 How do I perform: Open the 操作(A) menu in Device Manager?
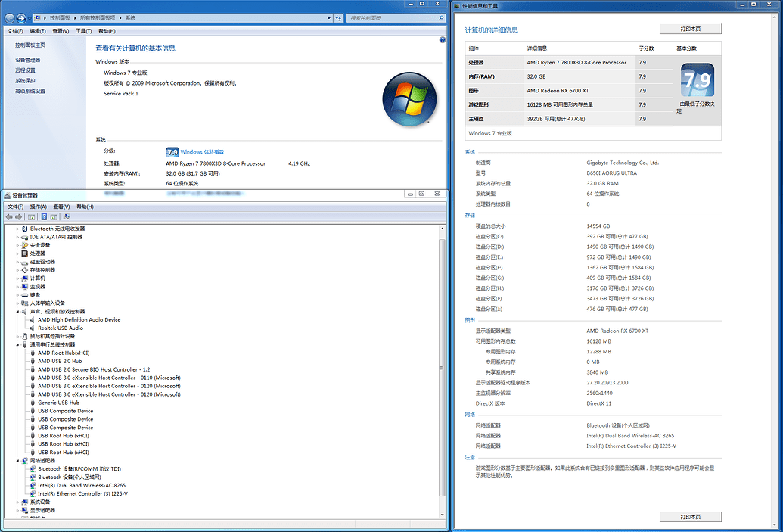pyautogui.click(x=39, y=206)
